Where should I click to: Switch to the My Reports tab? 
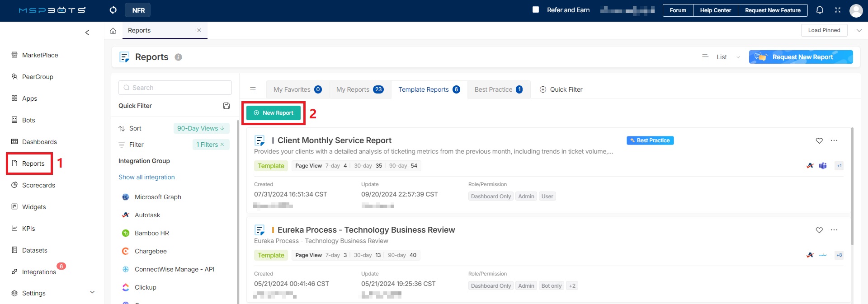click(359, 89)
